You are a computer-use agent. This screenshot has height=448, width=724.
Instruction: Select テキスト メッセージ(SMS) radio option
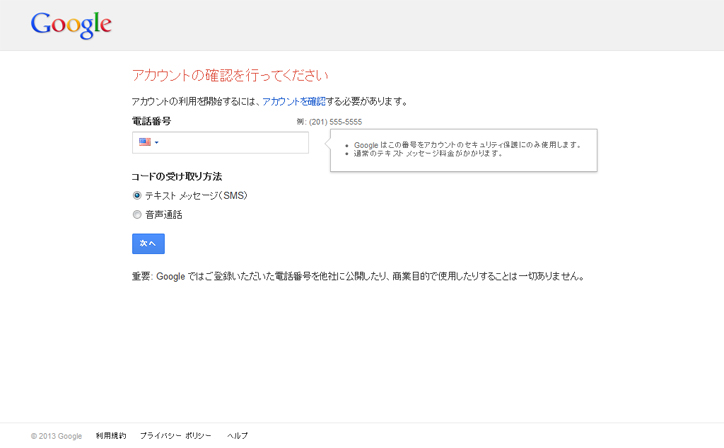(137, 195)
